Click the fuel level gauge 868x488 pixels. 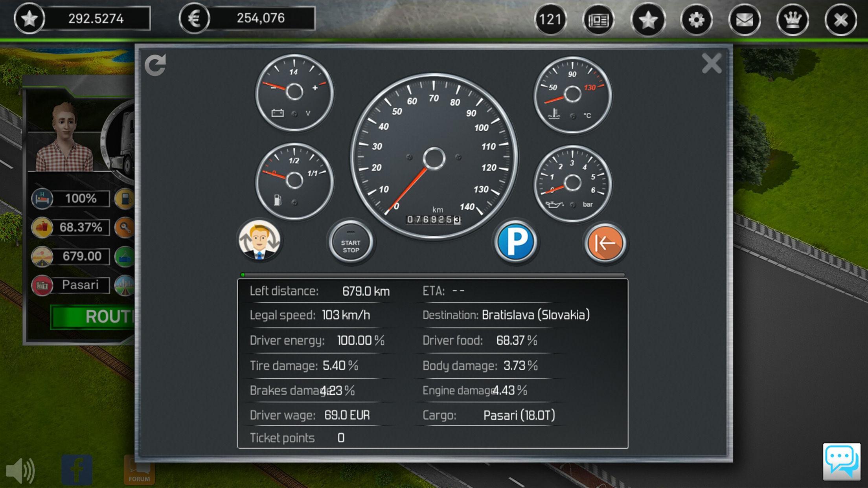pos(294,181)
